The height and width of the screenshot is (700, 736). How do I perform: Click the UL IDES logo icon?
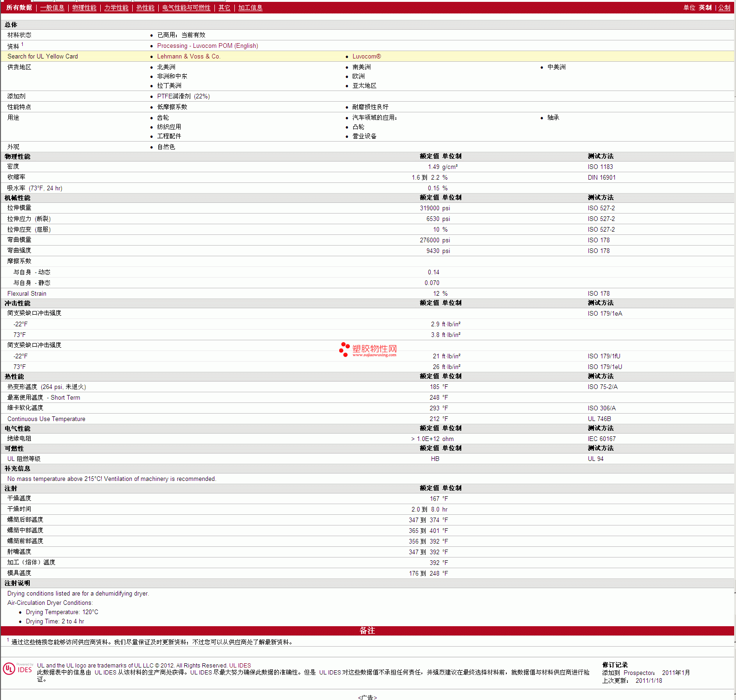18,668
